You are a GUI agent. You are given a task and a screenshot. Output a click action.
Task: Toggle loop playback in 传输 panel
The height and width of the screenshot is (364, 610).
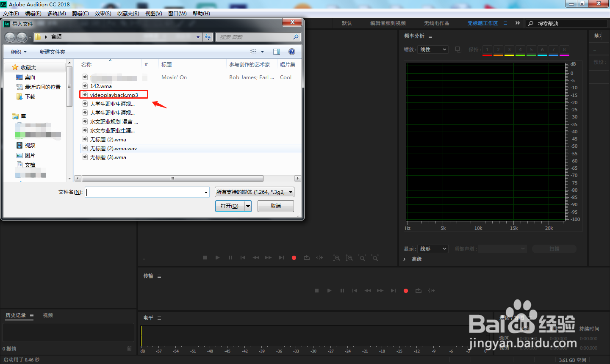tap(419, 291)
